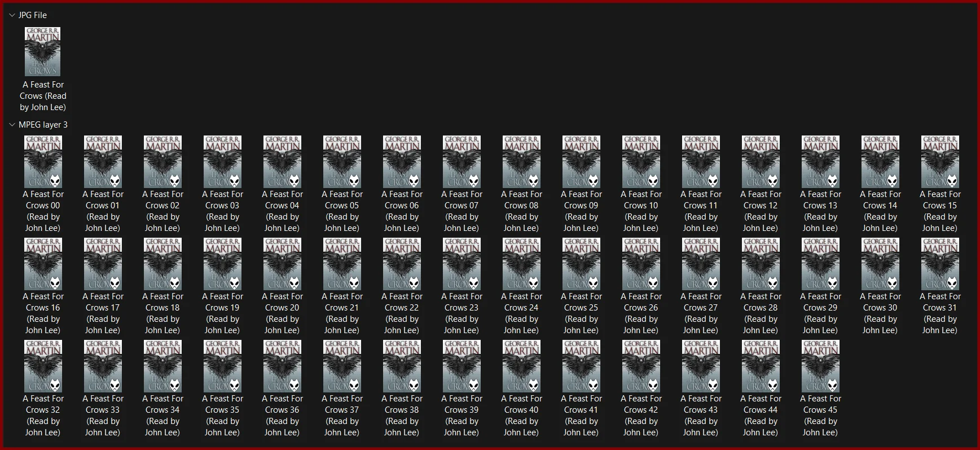Choose the Crows 07 MP3 icon
The image size is (980, 450).
click(462, 161)
